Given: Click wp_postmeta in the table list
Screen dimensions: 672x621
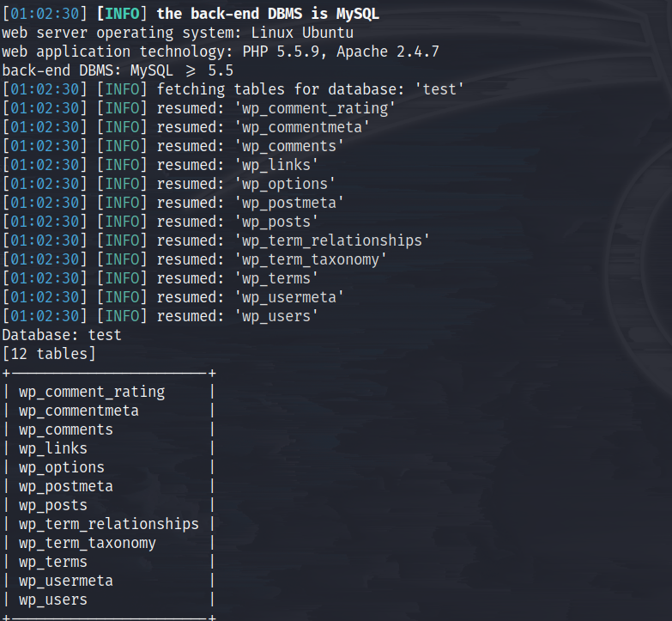Looking at the screenshot, I should tap(66, 486).
